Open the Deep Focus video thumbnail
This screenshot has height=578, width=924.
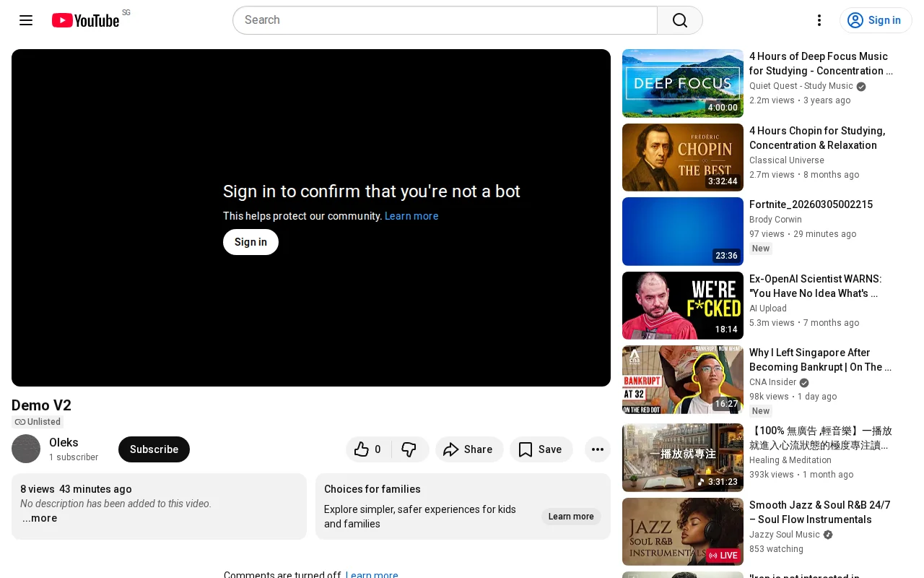[x=683, y=83]
